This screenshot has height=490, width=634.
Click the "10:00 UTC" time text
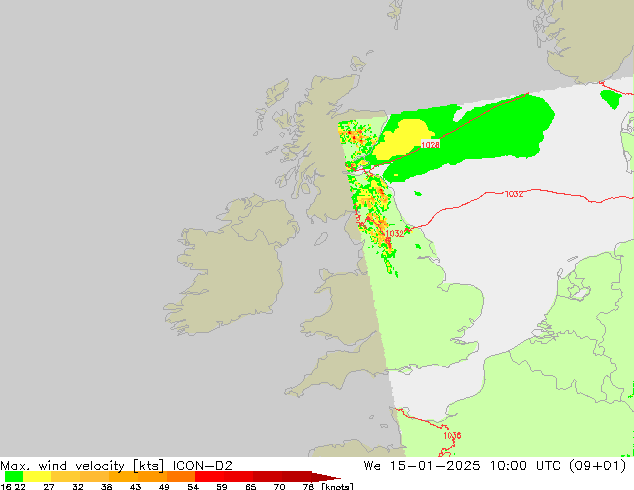[x=525, y=466]
